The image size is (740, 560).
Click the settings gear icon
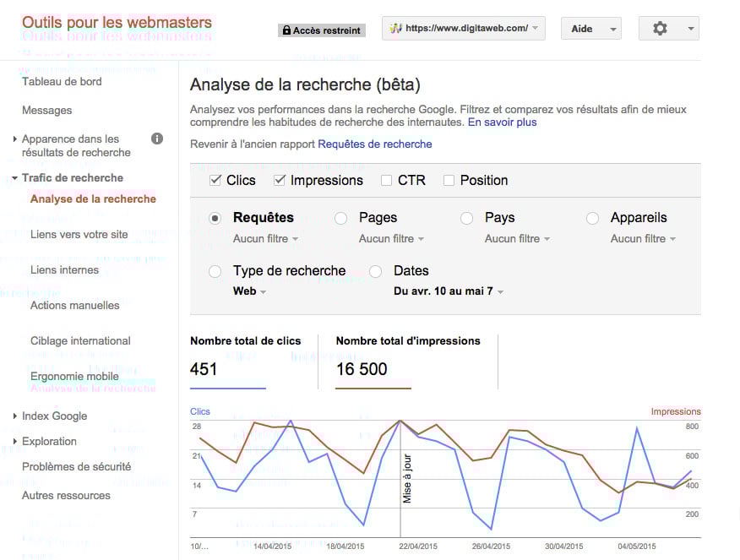[x=660, y=29]
